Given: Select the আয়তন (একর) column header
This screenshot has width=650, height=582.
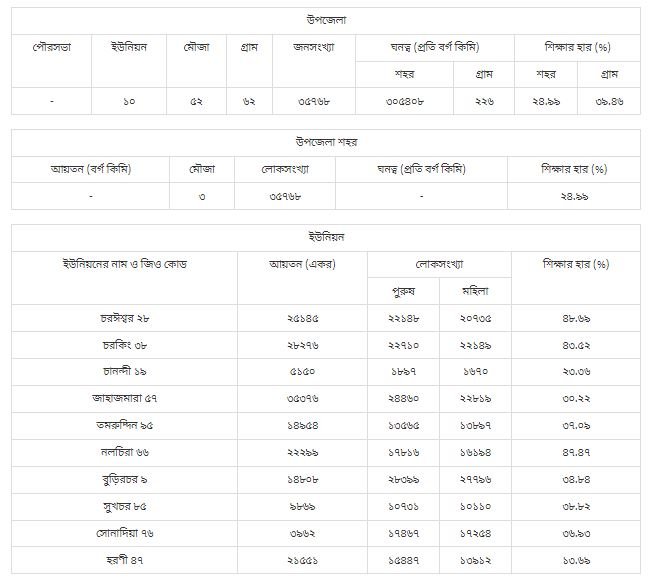Looking at the screenshot, I should coord(302,264).
